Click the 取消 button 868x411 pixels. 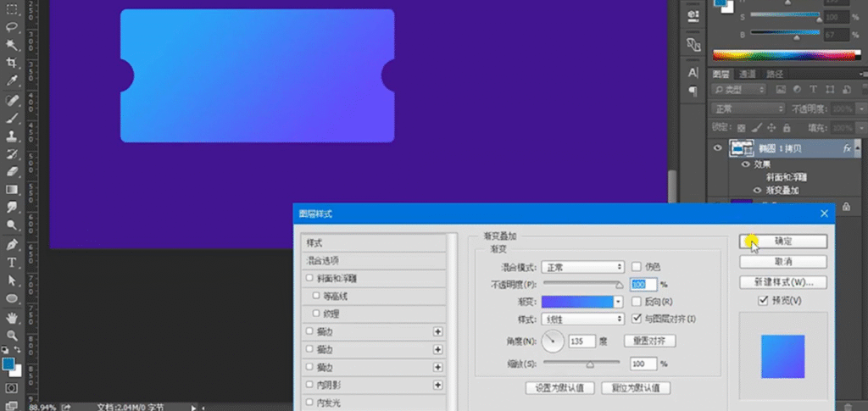click(x=783, y=262)
